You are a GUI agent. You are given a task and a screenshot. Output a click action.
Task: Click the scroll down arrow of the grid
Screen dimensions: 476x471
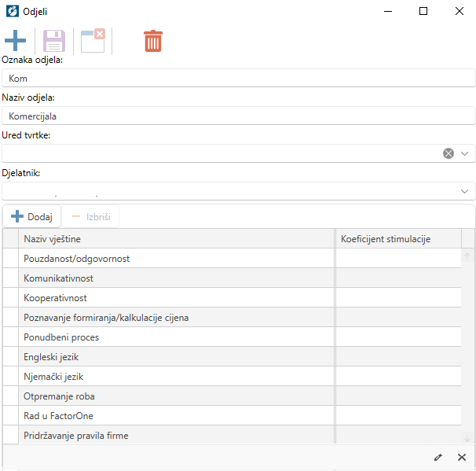coord(467,438)
